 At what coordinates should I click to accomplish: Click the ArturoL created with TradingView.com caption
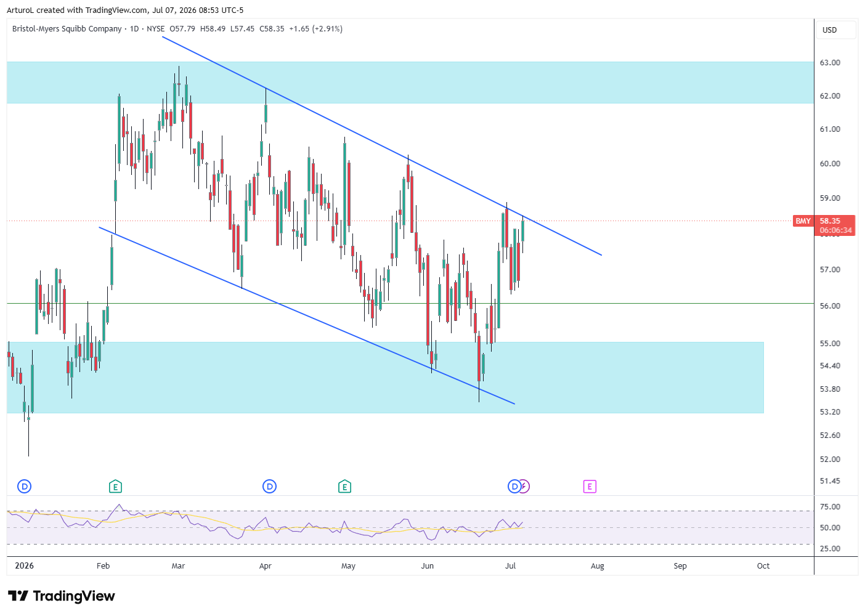click(x=125, y=10)
